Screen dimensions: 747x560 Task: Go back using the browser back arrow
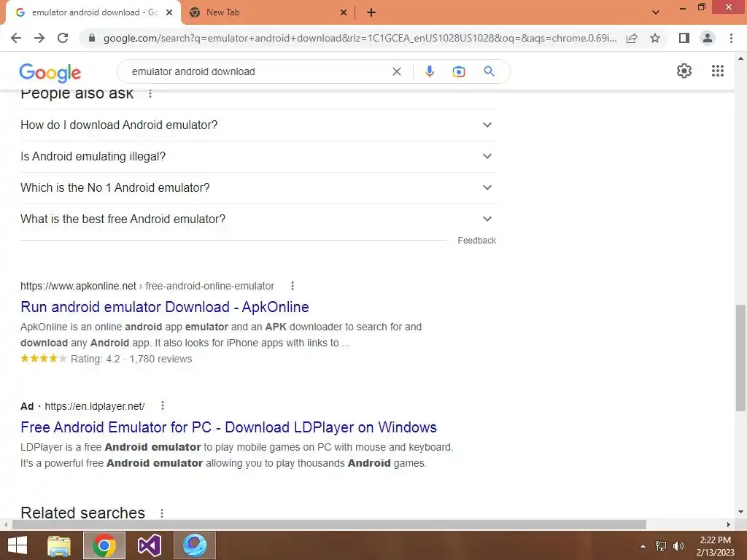coord(16,38)
